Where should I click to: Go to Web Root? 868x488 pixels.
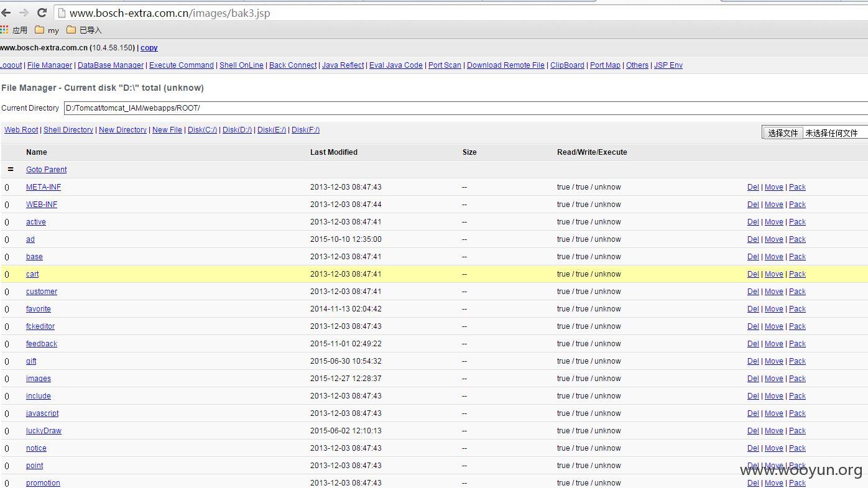[x=21, y=130]
